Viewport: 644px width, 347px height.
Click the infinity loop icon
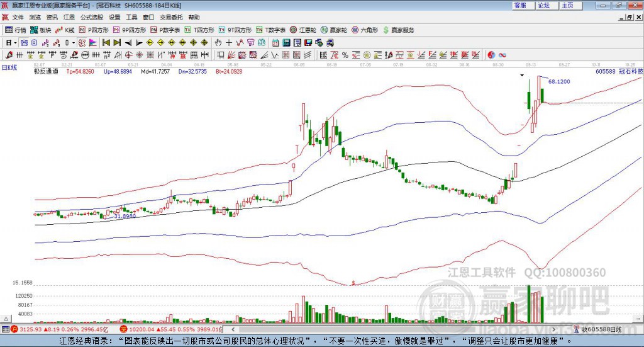click(x=502, y=55)
